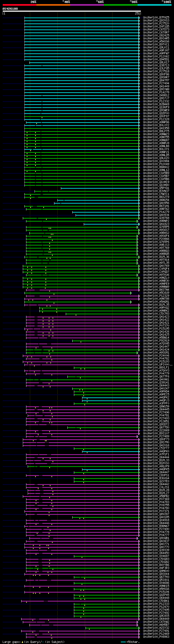Click the query label AV426108
Screen dimensions: 174x644
(10, 9)
